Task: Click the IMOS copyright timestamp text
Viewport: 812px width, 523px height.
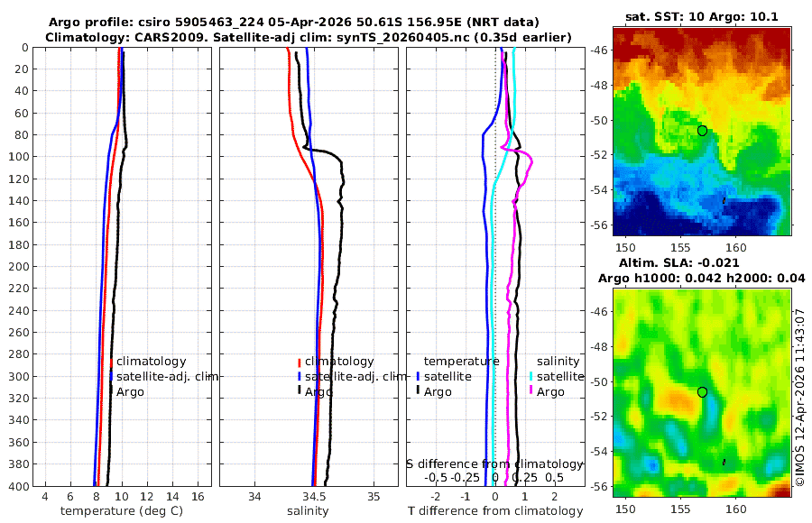Action: pos(801,398)
